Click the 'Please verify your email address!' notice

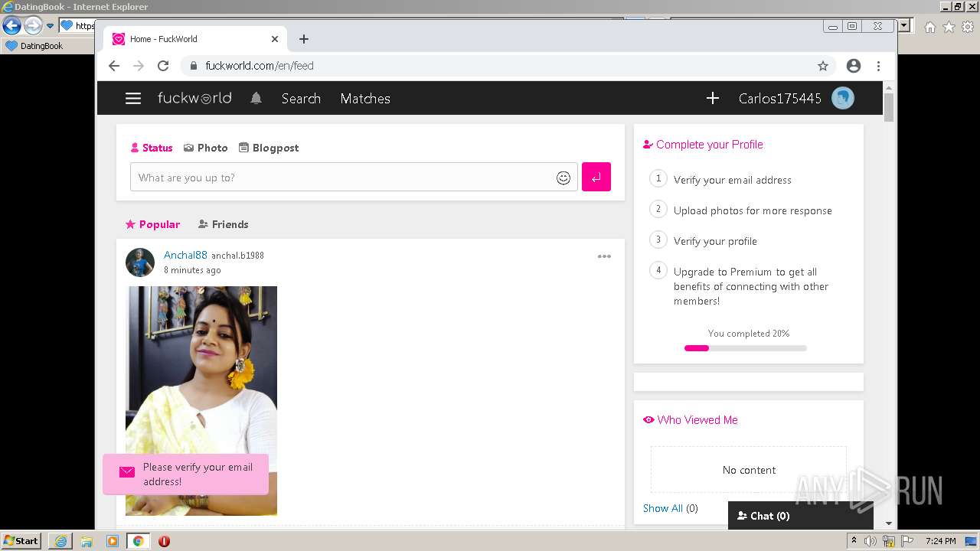185,474
